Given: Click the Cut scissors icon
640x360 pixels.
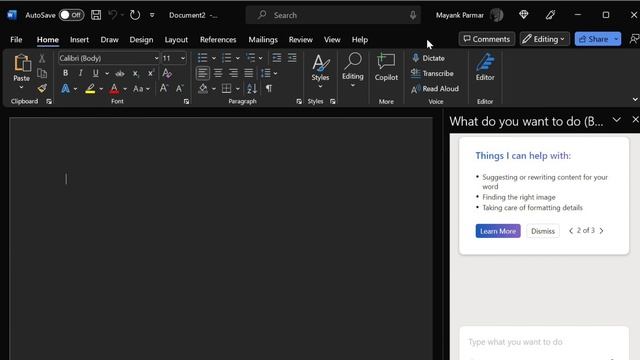Looking at the screenshot, I should point(42,58).
